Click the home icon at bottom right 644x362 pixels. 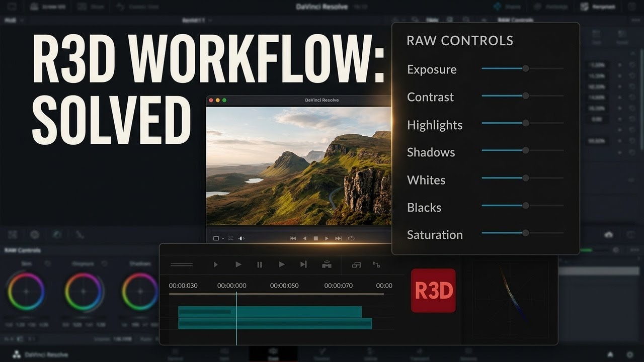(610, 354)
